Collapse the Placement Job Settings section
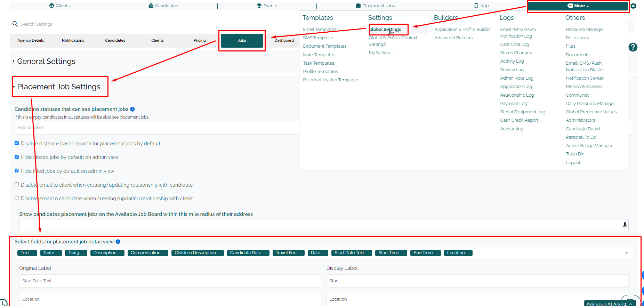 [58, 87]
